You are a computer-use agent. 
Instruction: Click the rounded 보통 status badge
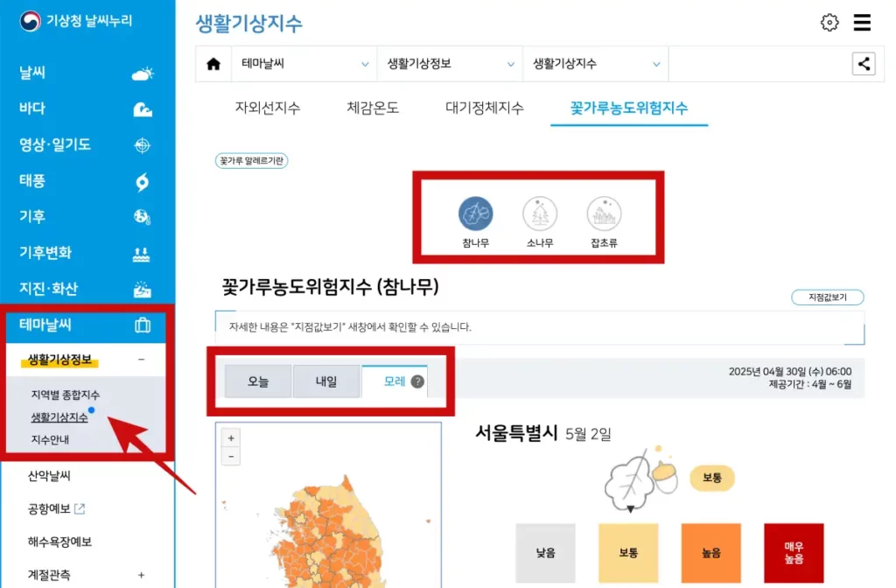click(x=712, y=478)
